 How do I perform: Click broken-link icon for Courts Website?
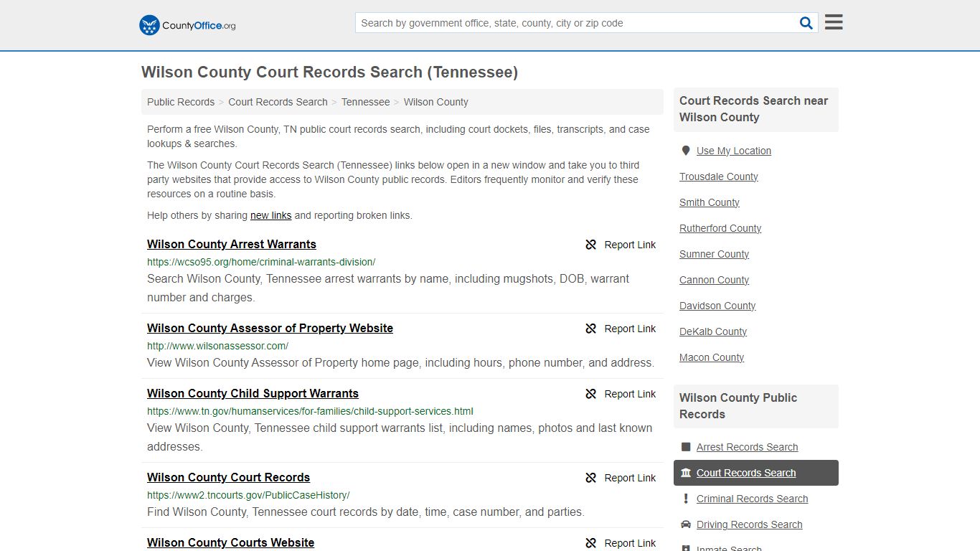pyautogui.click(x=591, y=543)
